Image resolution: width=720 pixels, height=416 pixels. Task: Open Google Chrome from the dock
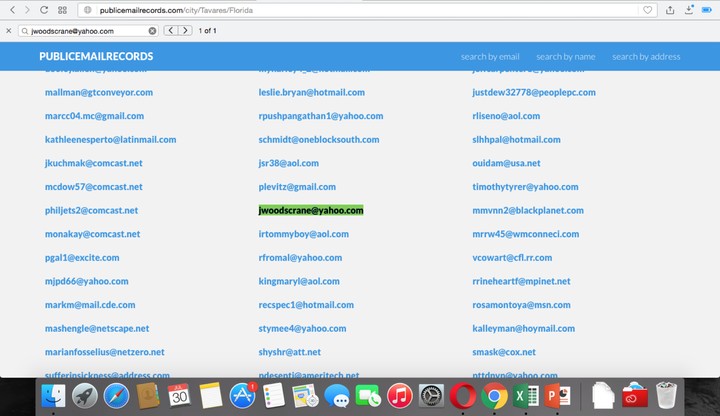[x=494, y=395]
